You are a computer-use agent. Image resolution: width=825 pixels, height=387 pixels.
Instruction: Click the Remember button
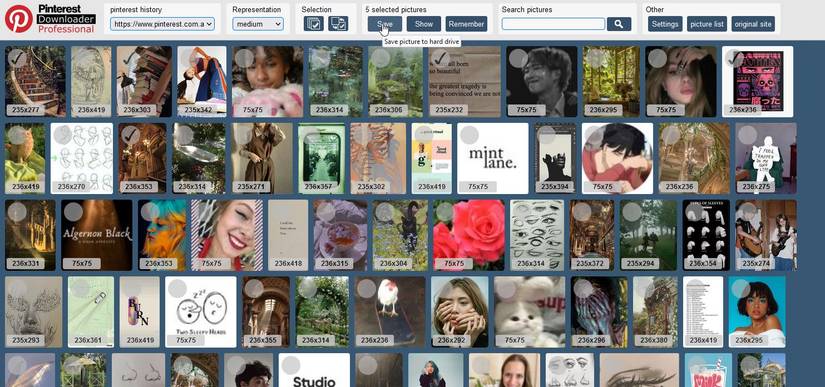(466, 24)
